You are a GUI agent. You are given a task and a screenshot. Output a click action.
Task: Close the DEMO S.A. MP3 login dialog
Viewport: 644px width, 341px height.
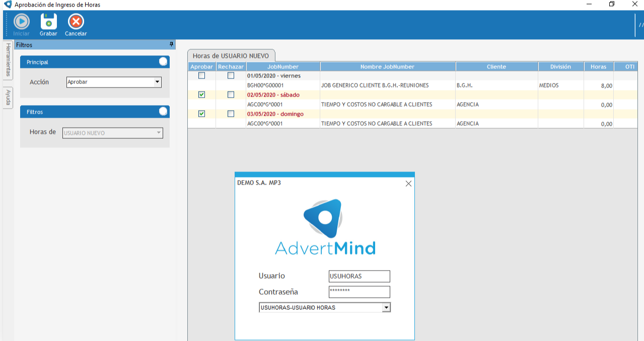(x=408, y=184)
